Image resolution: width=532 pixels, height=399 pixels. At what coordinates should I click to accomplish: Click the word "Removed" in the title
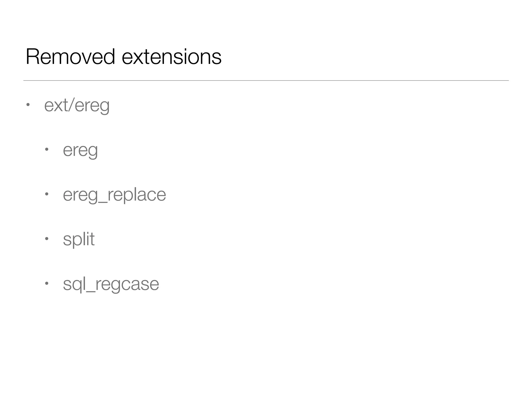point(70,57)
